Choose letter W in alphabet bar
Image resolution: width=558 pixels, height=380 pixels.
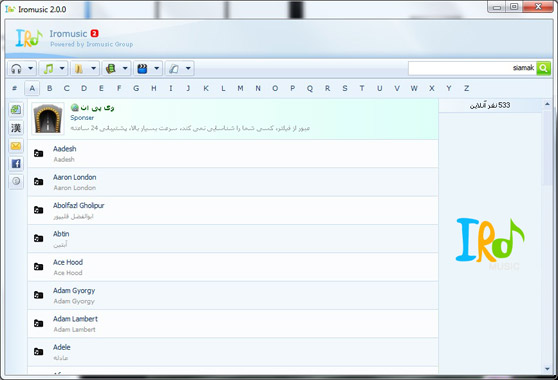[x=414, y=88]
